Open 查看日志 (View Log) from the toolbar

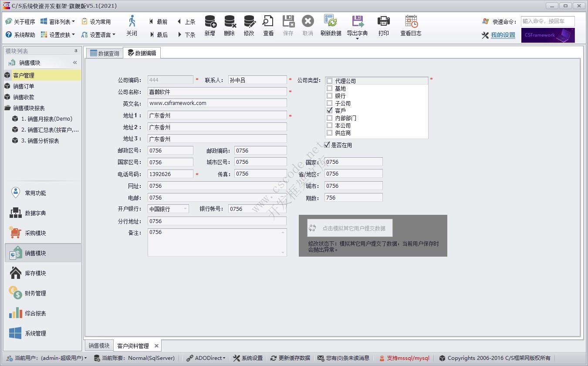tap(410, 26)
